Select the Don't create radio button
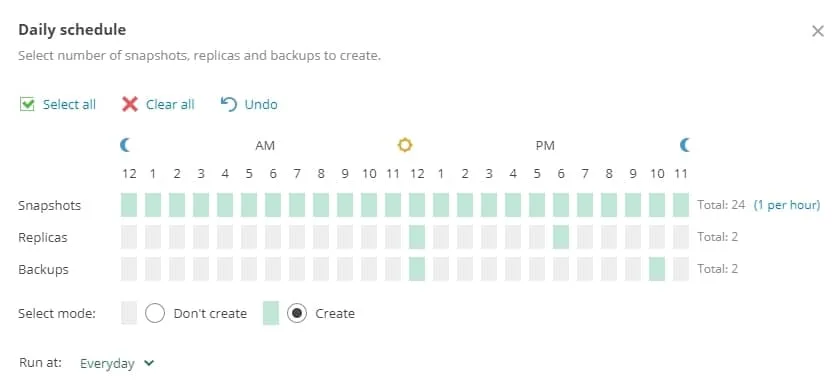 [155, 313]
